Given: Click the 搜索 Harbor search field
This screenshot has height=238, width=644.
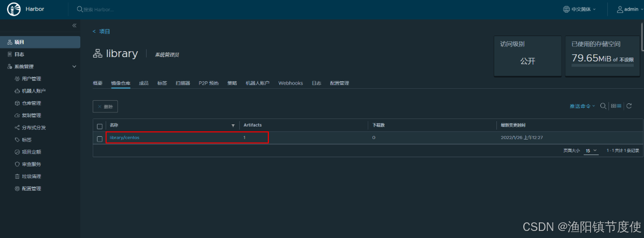Looking at the screenshot, I should click(99, 9).
